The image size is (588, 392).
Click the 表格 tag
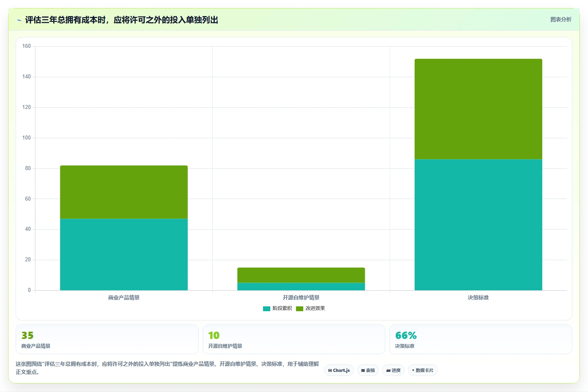click(368, 370)
